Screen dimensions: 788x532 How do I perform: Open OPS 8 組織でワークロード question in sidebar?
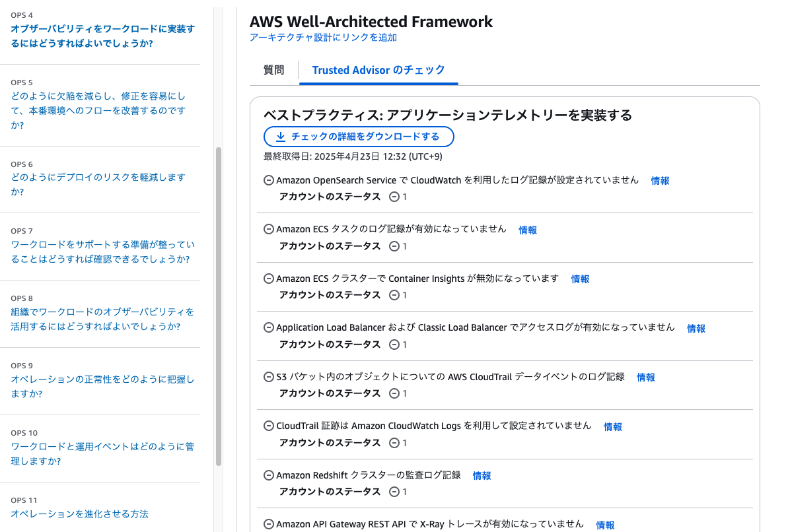point(102,319)
